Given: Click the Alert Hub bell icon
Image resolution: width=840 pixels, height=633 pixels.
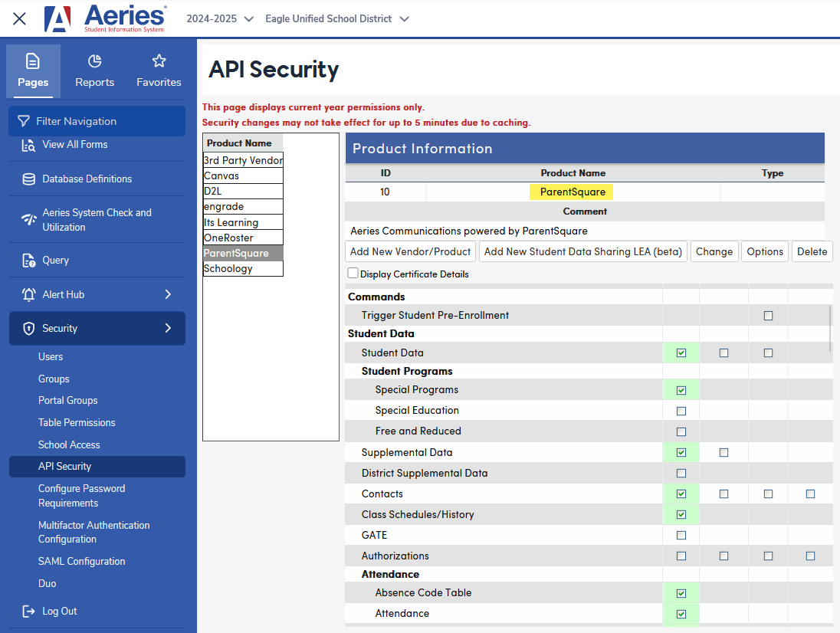Looking at the screenshot, I should [x=29, y=294].
